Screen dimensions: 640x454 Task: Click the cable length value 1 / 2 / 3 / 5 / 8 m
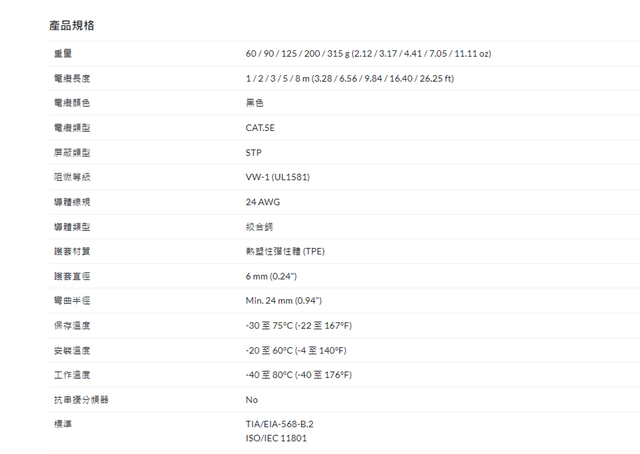[x=349, y=78]
